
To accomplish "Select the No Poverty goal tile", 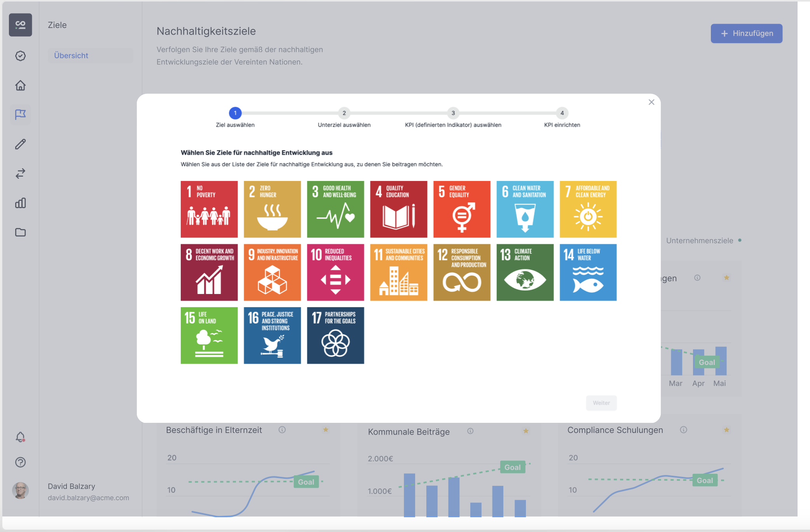I will [x=209, y=209].
